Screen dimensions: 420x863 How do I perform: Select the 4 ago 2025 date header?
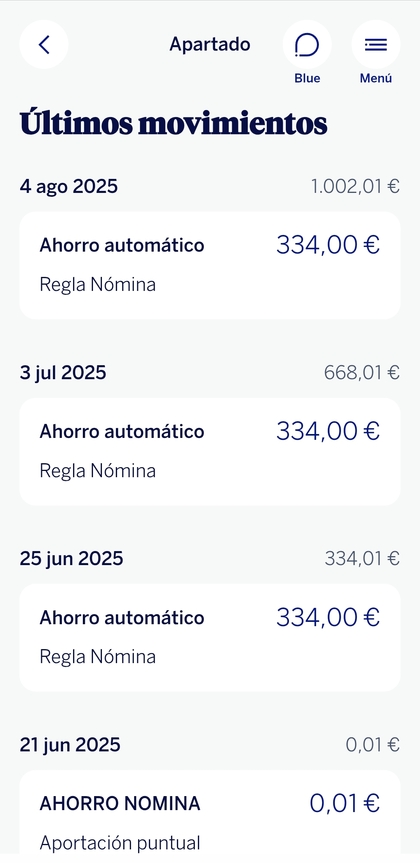69,187
